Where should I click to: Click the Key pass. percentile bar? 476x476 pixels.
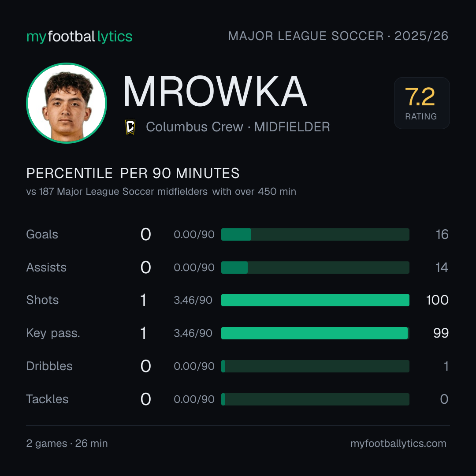[315, 333]
